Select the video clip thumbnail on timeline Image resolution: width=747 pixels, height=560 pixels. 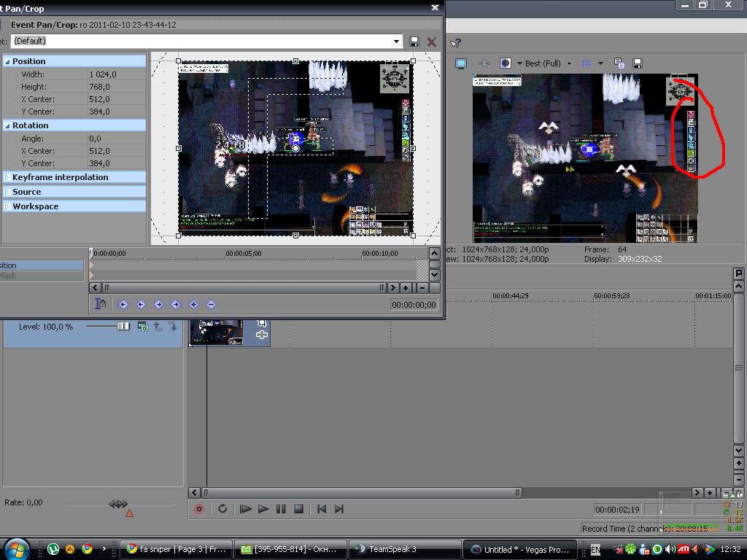216,332
